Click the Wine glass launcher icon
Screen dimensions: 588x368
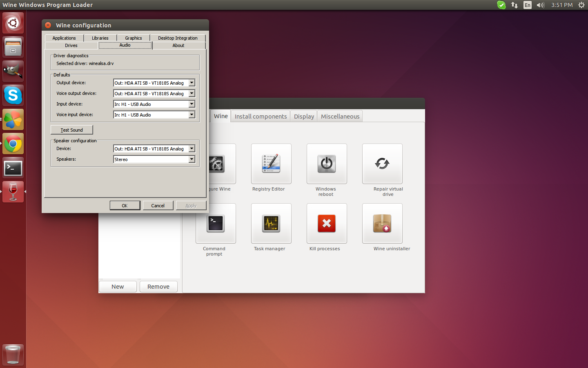coord(13,192)
